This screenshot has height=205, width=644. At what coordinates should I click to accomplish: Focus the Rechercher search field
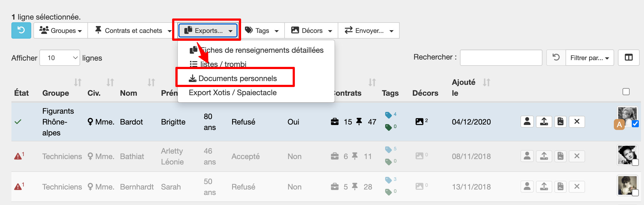click(x=501, y=58)
